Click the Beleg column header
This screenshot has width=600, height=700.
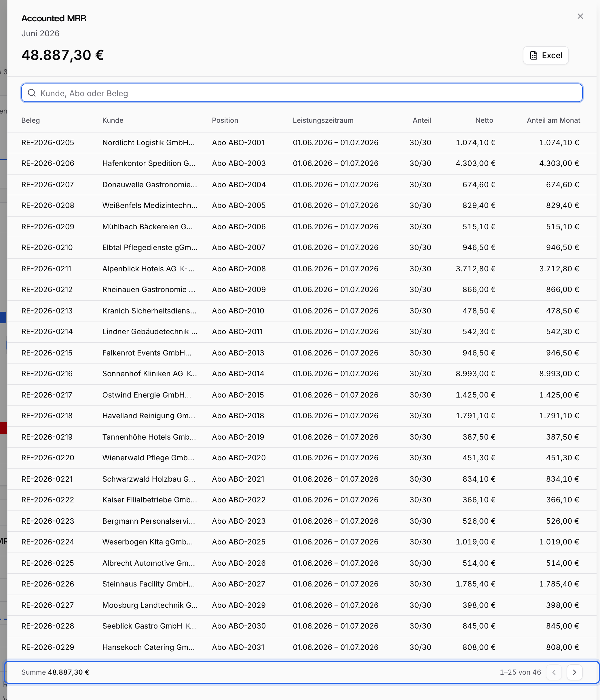click(x=31, y=120)
